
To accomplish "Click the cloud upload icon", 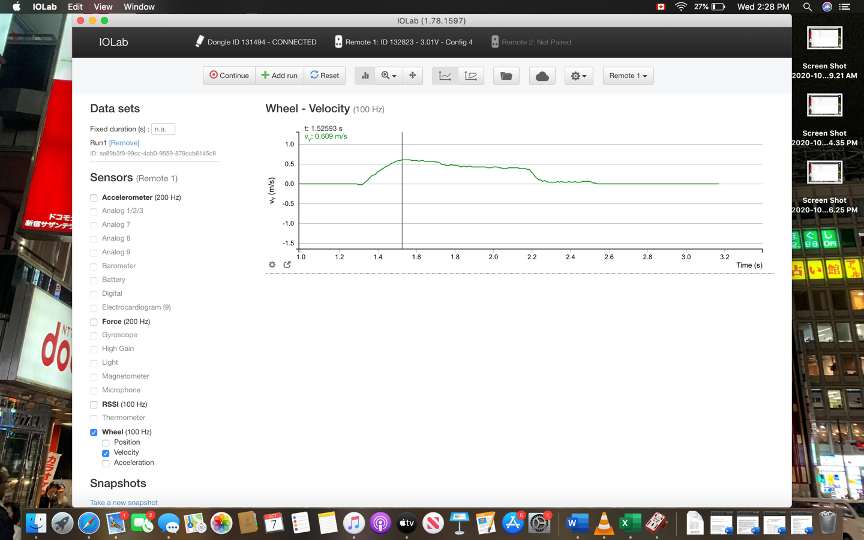I will point(542,75).
